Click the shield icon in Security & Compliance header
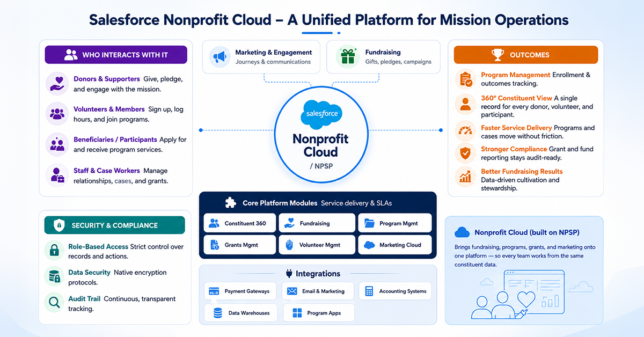Screen dimensions: 644x337 point(59,225)
